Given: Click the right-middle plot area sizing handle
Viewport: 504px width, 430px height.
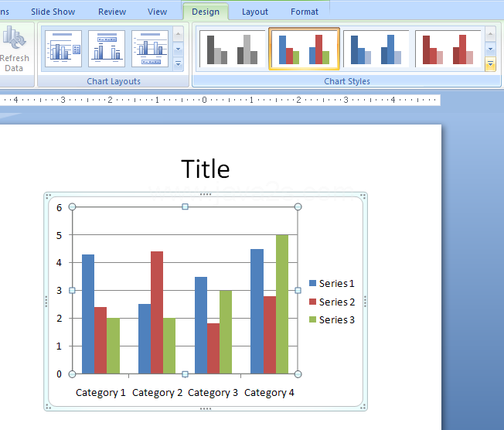Looking at the screenshot, I should (x=298, y=291).
